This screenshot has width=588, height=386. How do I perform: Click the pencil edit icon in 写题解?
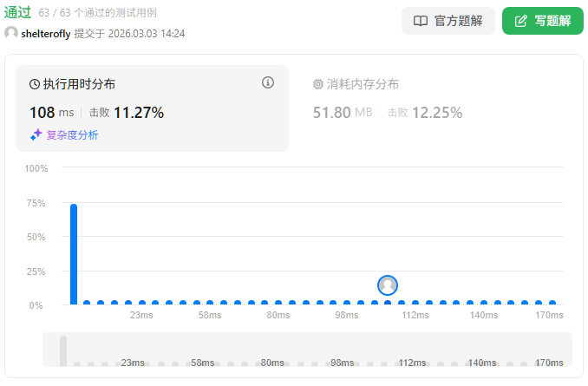coord(520,21)
